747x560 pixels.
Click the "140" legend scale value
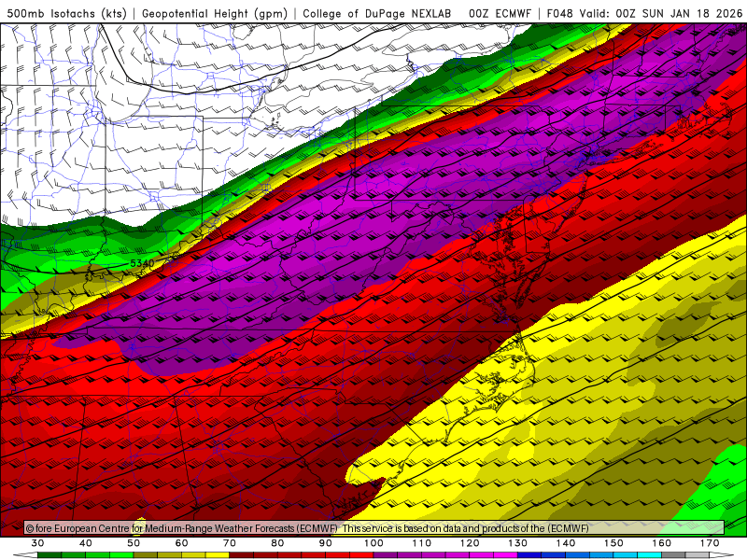(x=566, y=543)
